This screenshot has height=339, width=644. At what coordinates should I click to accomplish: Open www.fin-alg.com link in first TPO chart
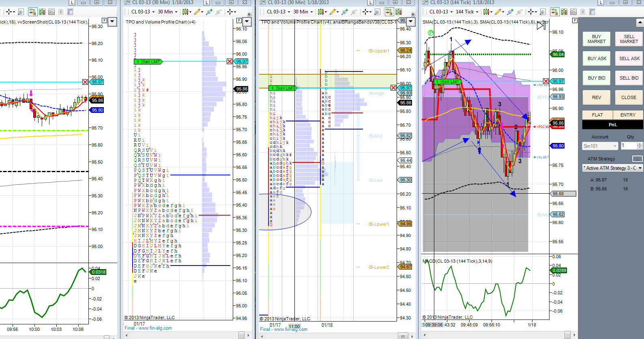tap(155, 328)
